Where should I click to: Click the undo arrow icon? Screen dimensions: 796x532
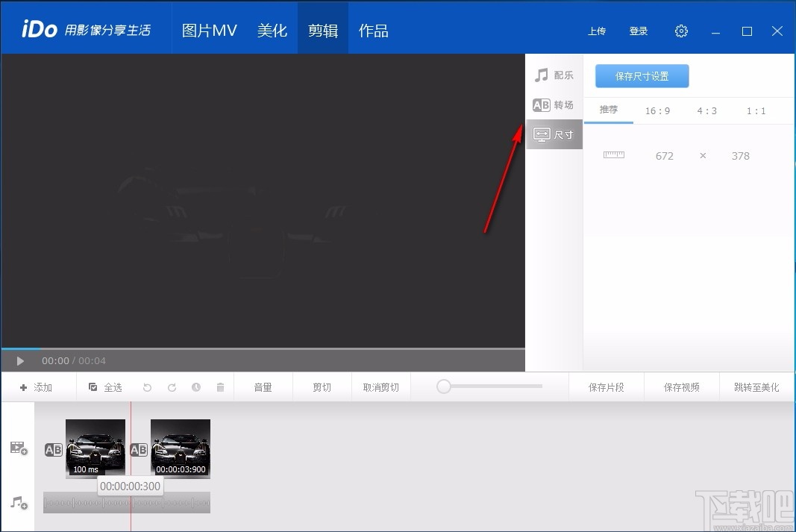147,387
